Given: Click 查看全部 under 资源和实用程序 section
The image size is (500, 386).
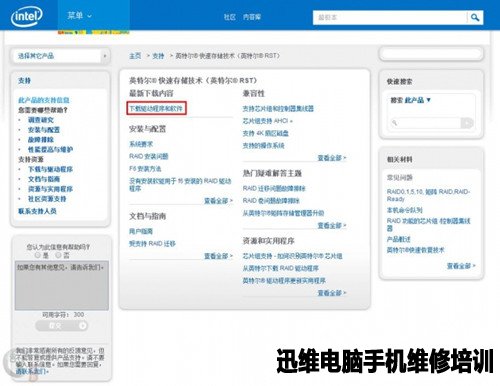Looking at the screenshot, I should coord(332,293).
